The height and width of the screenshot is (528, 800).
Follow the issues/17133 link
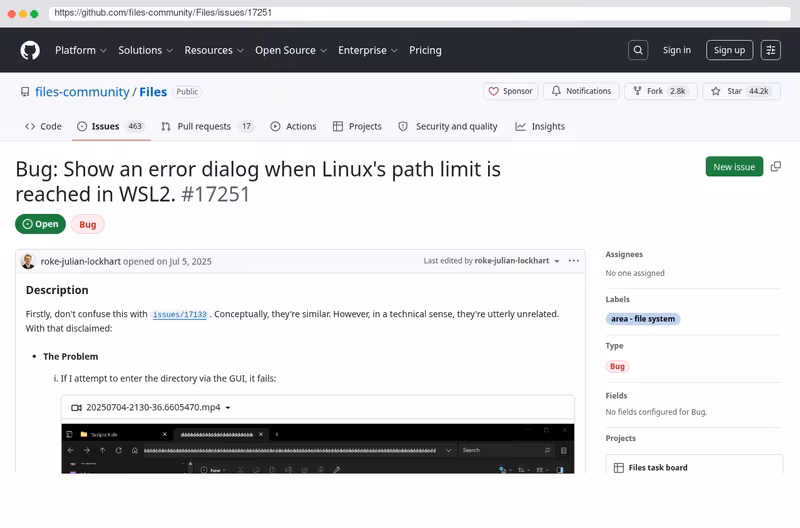click(x=180, y=315)
